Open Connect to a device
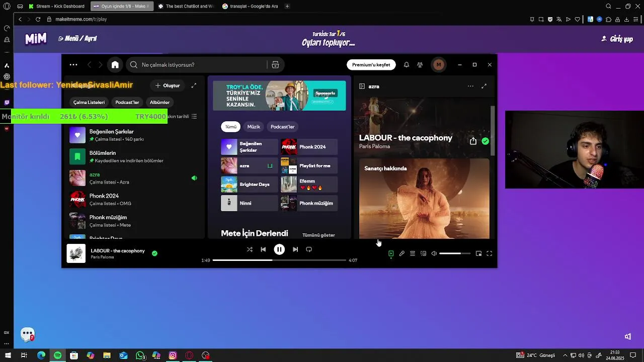Viewport: 644px width, 362px height. click(x=423, y=253)
